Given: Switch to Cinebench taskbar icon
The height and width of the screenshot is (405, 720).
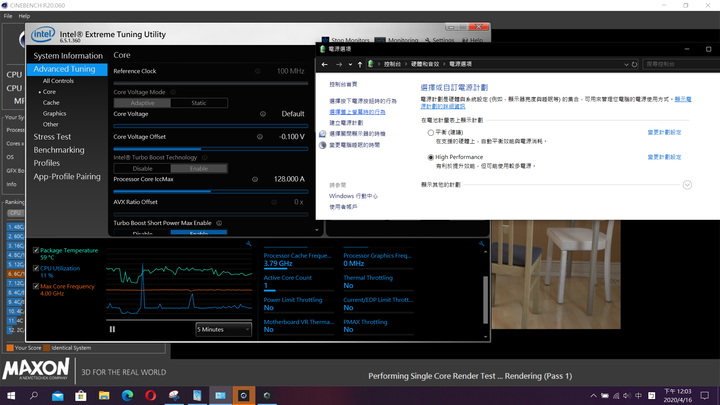Looking at the screenshot, I should tap(243, 395).
